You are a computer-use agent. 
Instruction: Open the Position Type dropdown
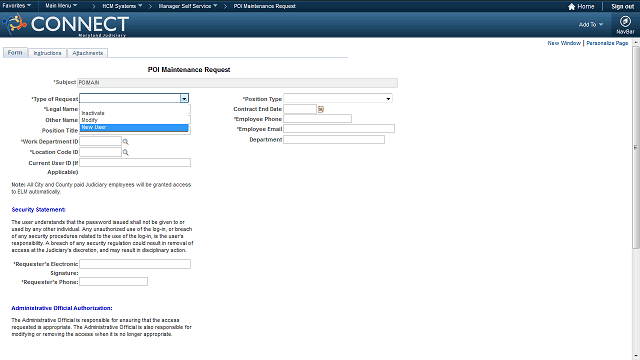click(x=338, y=98)
